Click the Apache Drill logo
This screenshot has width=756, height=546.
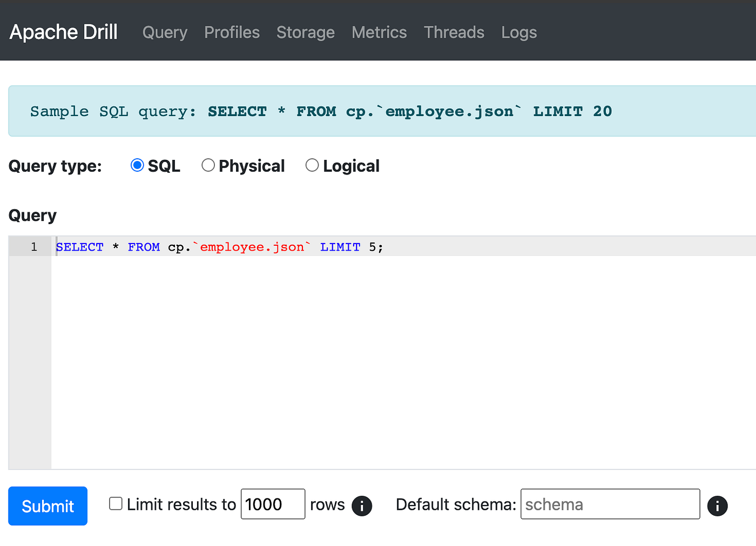pos(63,31)
